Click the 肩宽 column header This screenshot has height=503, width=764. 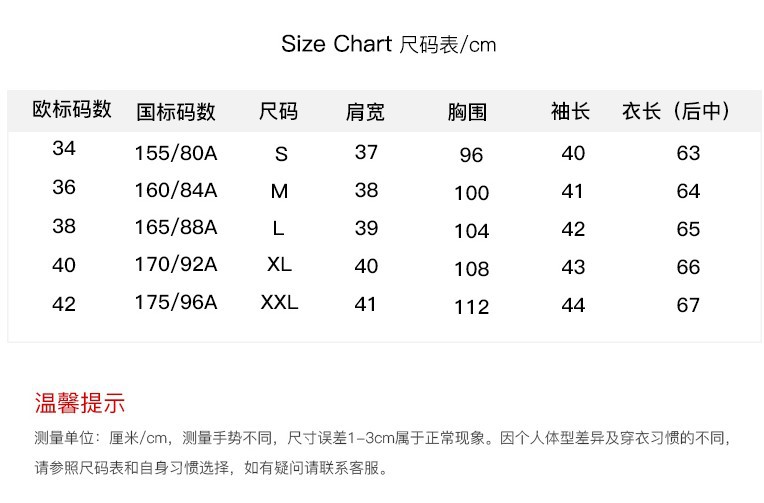point(365,112)
